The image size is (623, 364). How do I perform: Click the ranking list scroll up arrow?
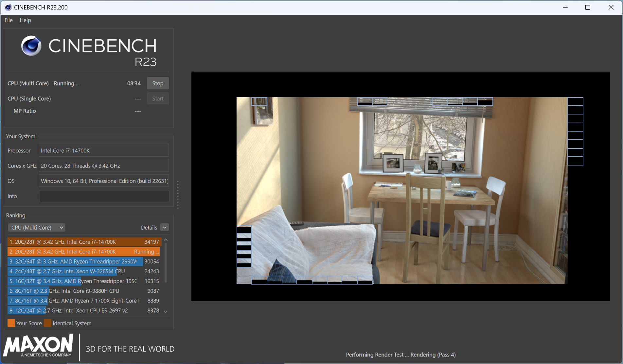tap(166, 240)
